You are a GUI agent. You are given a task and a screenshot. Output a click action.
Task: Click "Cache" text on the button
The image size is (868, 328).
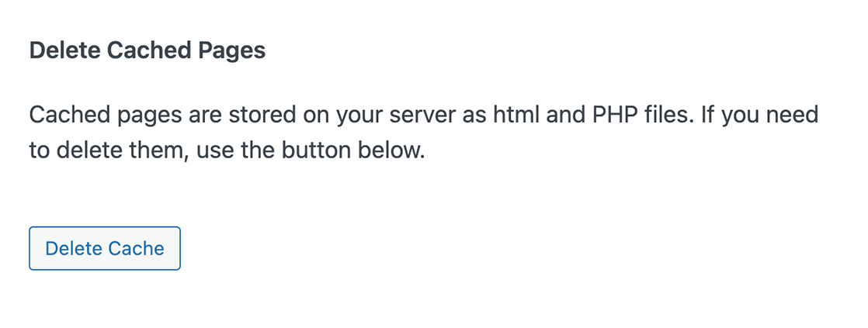click(x=136, y=248)
